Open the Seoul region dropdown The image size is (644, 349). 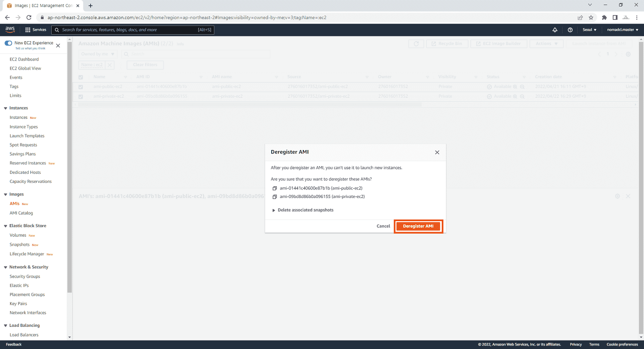(x=590, y=30)
